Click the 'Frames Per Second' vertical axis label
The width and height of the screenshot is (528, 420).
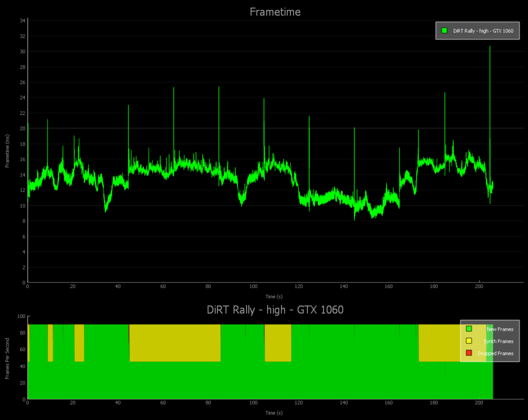click(7, 358)
